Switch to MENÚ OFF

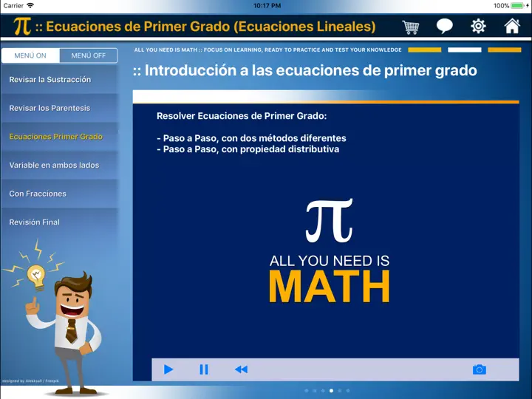click(x=89, y=55)
